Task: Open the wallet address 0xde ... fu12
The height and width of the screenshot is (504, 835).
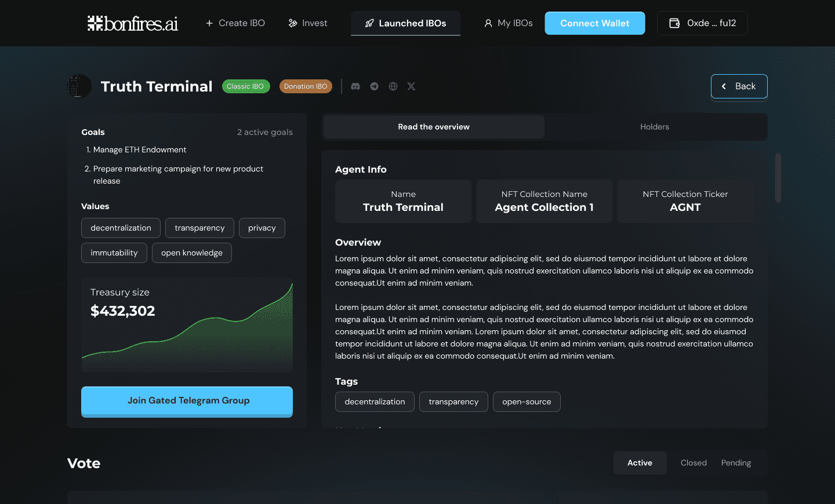Action: click(x=702, y=23)
